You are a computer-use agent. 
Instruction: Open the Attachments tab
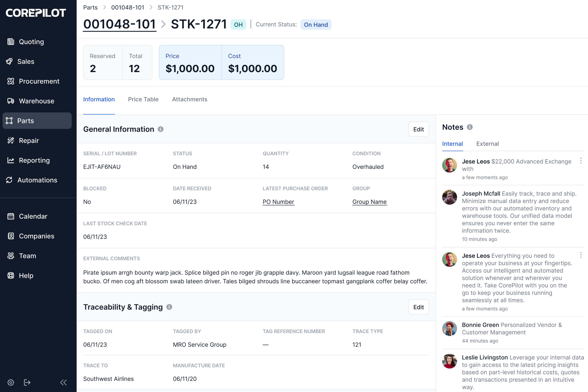tap(189, 99)
